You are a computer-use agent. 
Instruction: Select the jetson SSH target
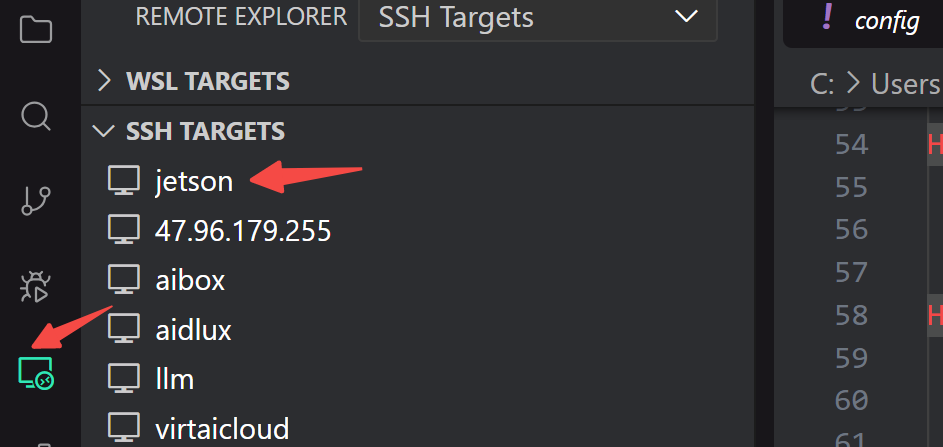tap(194, 181)
